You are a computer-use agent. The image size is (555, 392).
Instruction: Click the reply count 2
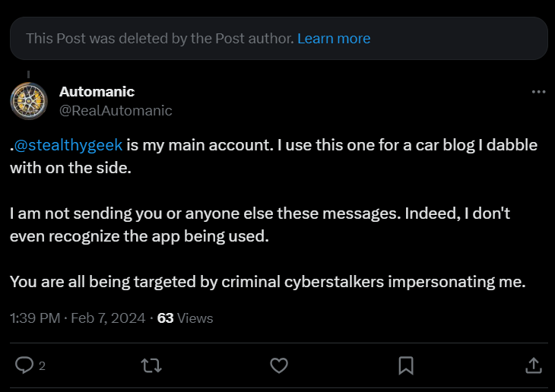click(x=42, y=366)
